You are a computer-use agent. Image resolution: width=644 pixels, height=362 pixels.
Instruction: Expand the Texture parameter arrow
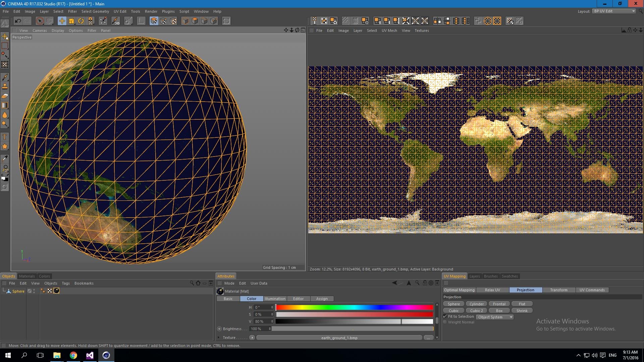point(219,338)
